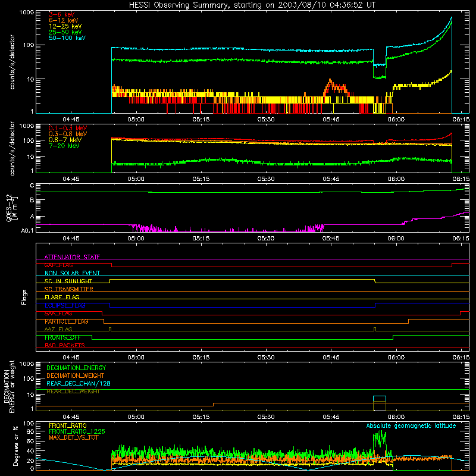
Task: Click the cyan REAR_DEC_CHAN box near 05:55
Action: [x=380, y=399]
